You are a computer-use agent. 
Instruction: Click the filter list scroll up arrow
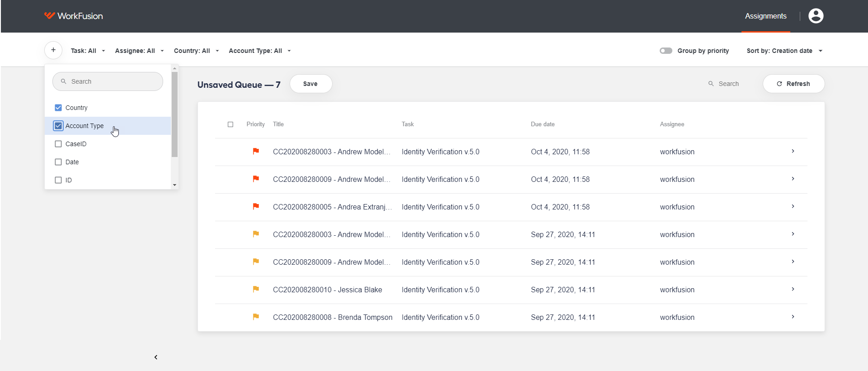coord(174,68)
